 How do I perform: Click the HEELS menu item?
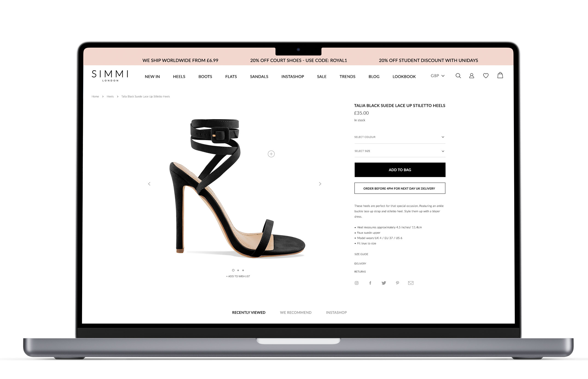[179, 76]
